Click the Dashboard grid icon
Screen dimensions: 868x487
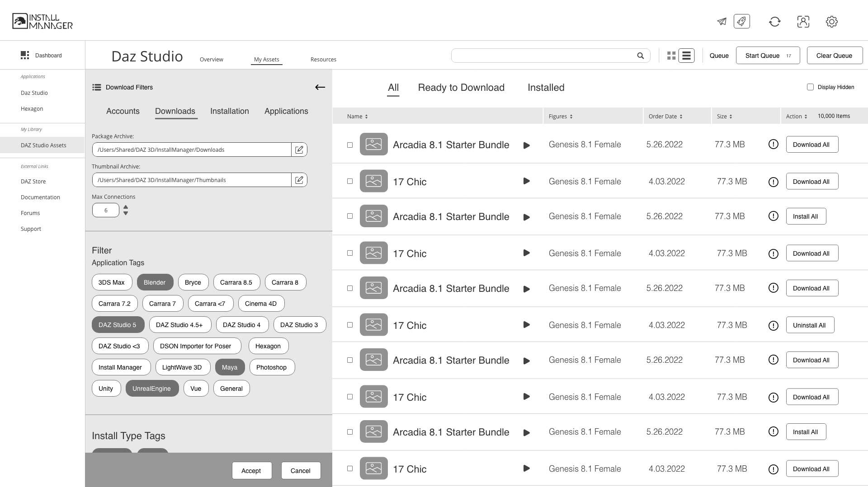point(25,55)
